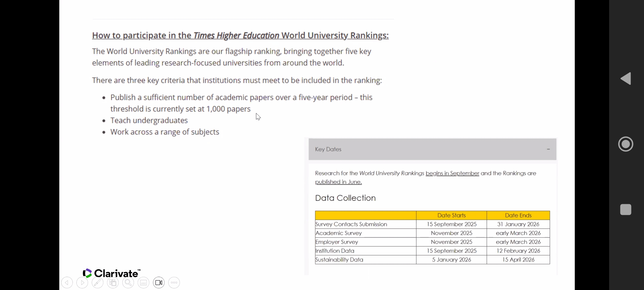This screenshot has width=644, height=290.
Task: Click the 'How to participate' heading link
Action: [x=240, y=35]
